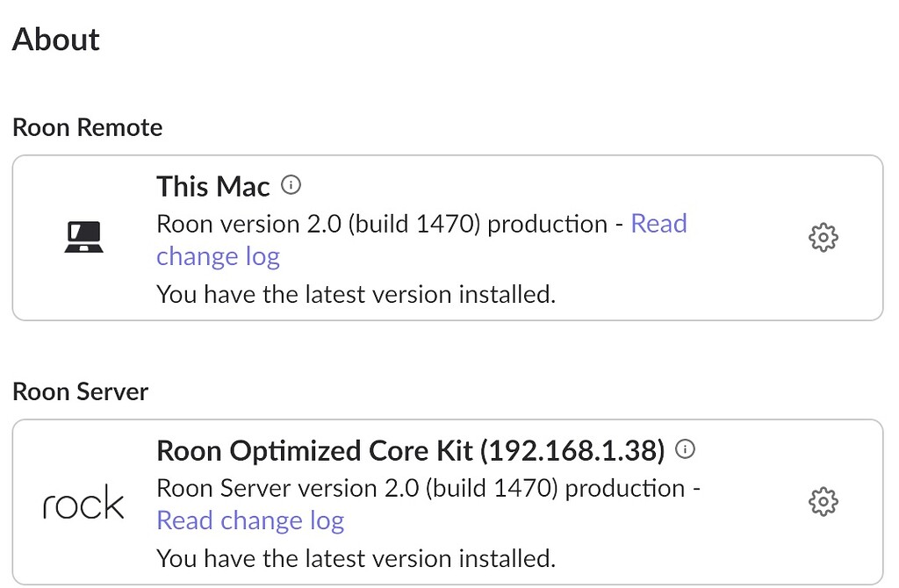Image resolution: width=899 pixels, height=588 pixels.
Task: Click 'You have the latest version installed' message
Action: coord(355,294)
